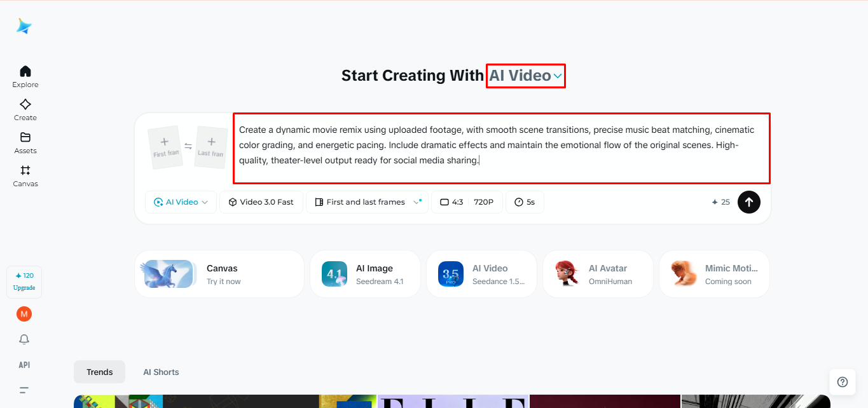The width and height of the screenshot is (868, 408).
Task: Open help via the question mark button
Action: pos(843,382)
